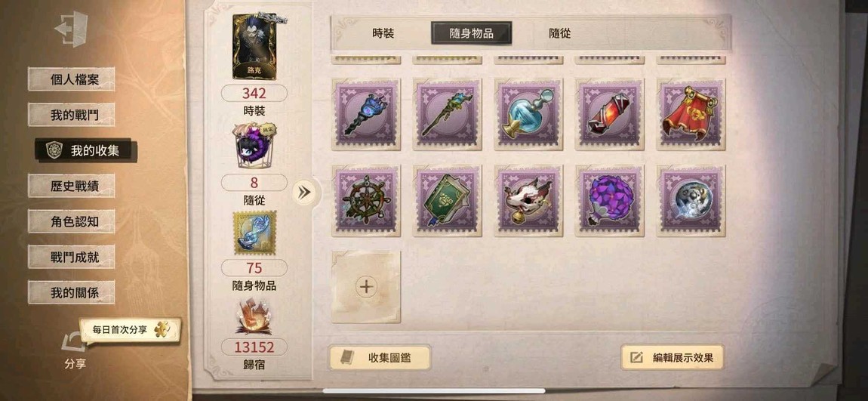The image size is (868, 401).
Task: Select the silver moon orb accessory
Action: coord(691,201)
